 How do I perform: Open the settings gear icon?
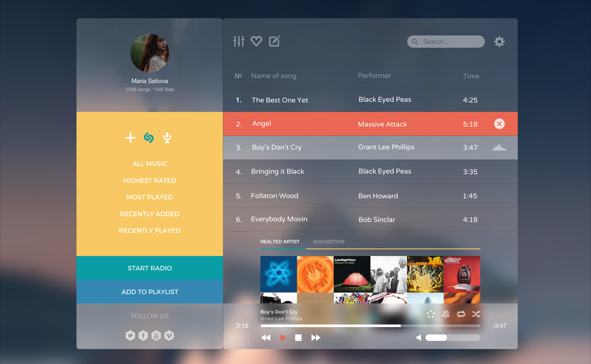pyautogui.click(x=499, y=42)
